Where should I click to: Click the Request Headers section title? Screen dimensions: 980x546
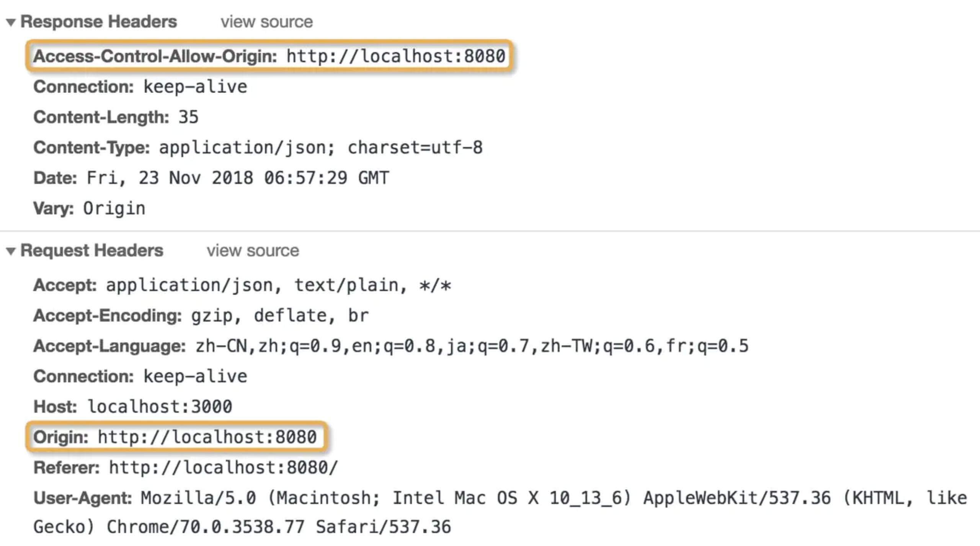[x=92, y=250]
